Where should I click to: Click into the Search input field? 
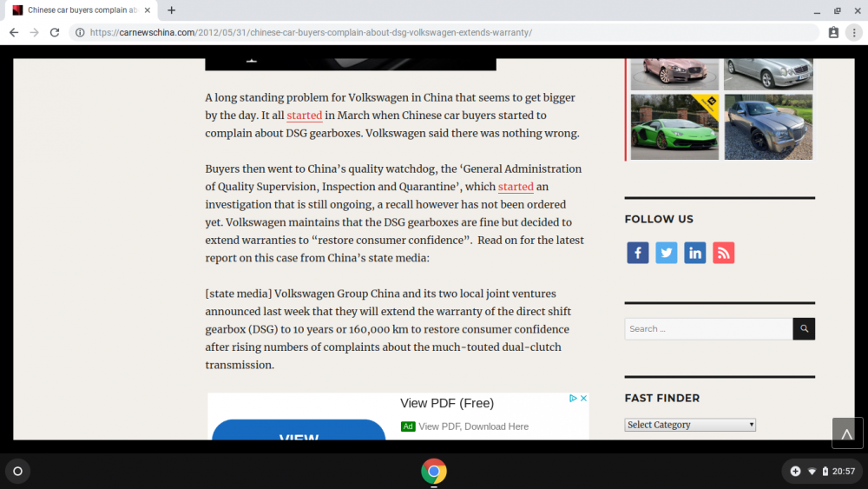tap(708, 329)
